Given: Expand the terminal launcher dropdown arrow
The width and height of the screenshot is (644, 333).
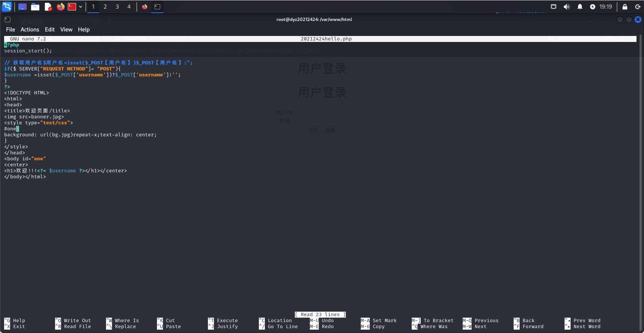Looking at the screenshot, I should coord(81,7).
